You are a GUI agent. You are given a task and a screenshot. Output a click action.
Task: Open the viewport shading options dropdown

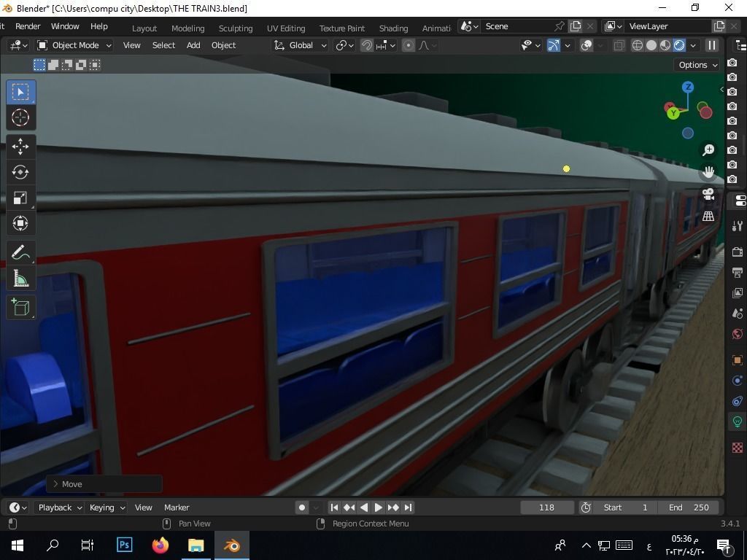693,45
